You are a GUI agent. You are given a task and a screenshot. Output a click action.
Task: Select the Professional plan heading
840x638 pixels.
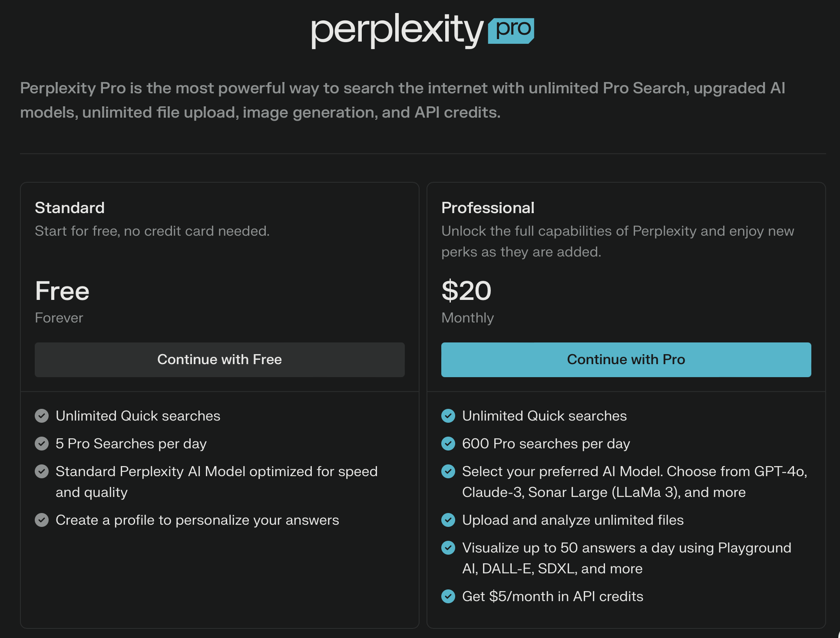(x=488, y=208)
